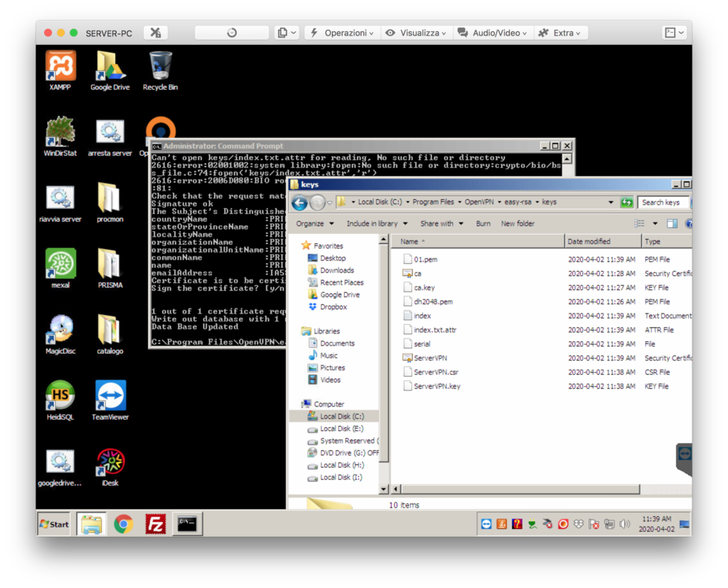This screenshot has height=588, width=728.
Task: Select the googledrive desktop icon
Action: (60, 467)
